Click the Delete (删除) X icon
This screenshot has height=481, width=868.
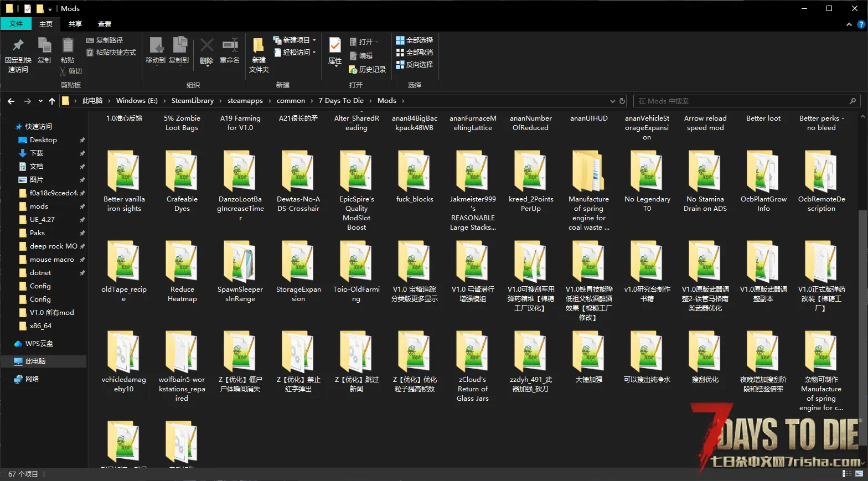click(206, 45)
